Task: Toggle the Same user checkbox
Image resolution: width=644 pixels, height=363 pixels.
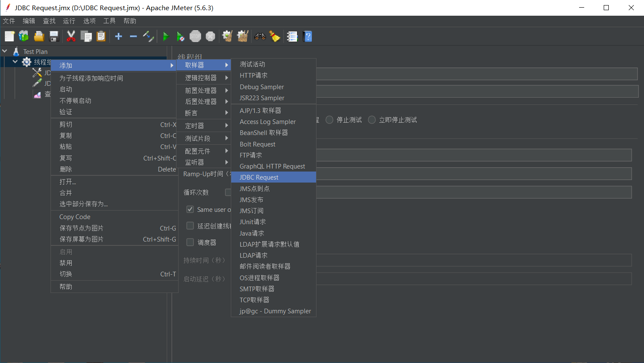Action: click(x=190, y=209)
